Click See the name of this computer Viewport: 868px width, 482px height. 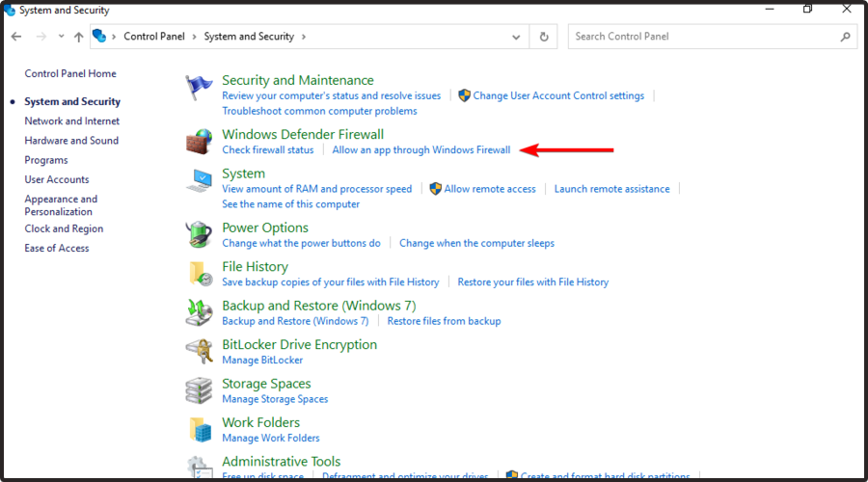(x=290, y=204)
